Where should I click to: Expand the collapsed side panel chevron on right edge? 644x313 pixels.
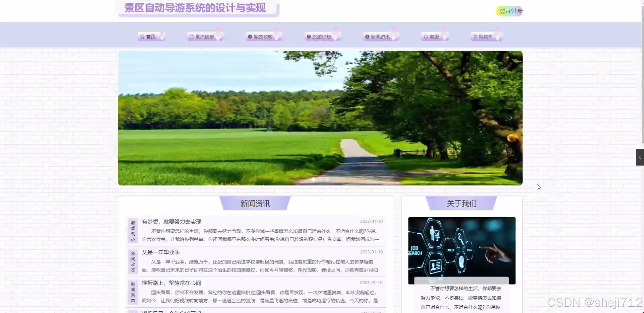(x=640, y=157)
